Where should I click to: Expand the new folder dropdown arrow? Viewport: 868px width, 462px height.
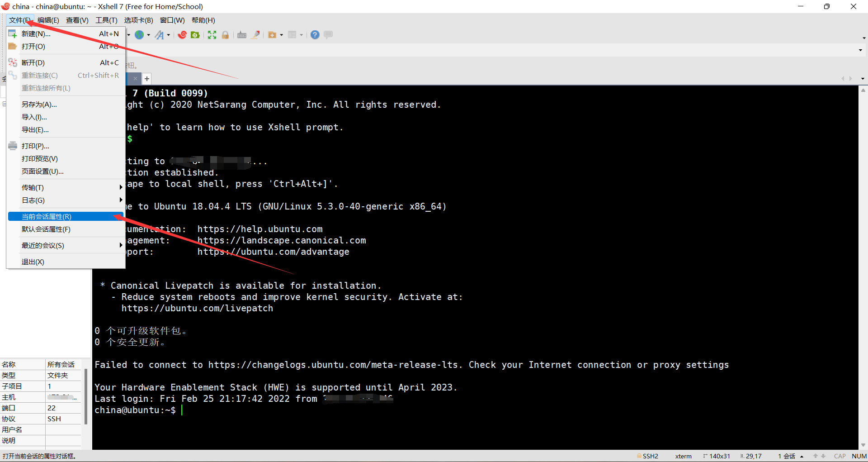click(x=281, y=35)
